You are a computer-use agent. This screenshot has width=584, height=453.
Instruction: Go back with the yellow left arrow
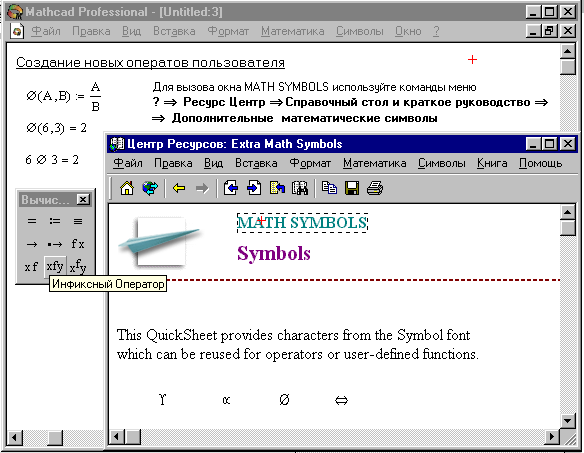[x=179, y=188]
